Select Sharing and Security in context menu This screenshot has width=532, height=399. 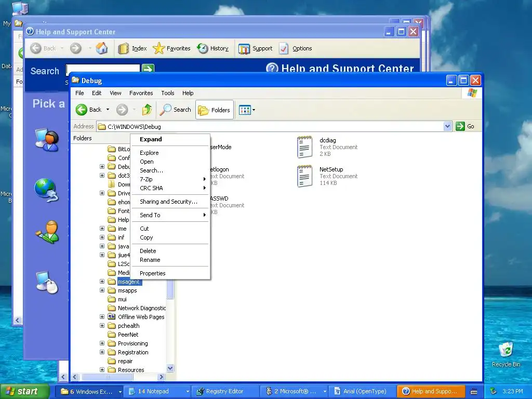(170, 202)
